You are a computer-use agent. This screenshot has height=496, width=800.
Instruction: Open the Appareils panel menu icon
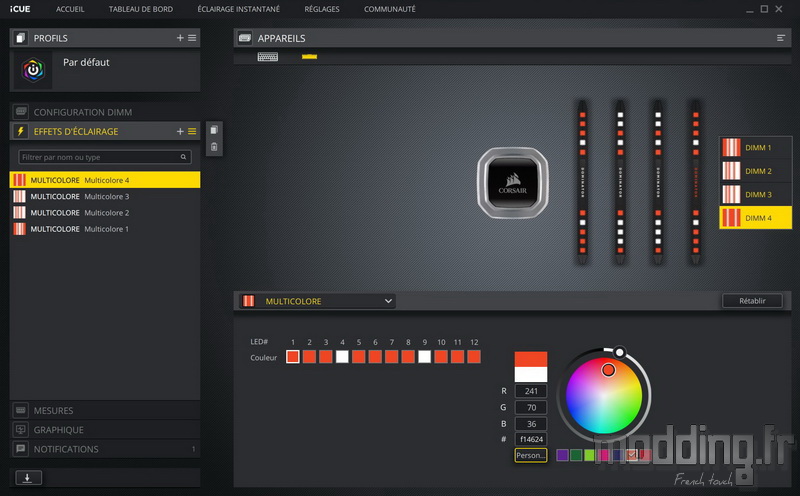(781, 38)
